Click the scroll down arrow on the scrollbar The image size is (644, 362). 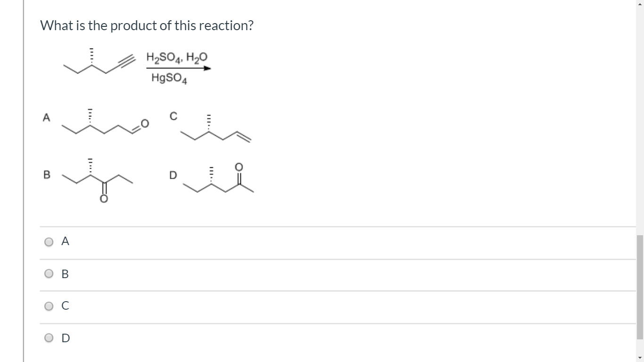[640, 358]
